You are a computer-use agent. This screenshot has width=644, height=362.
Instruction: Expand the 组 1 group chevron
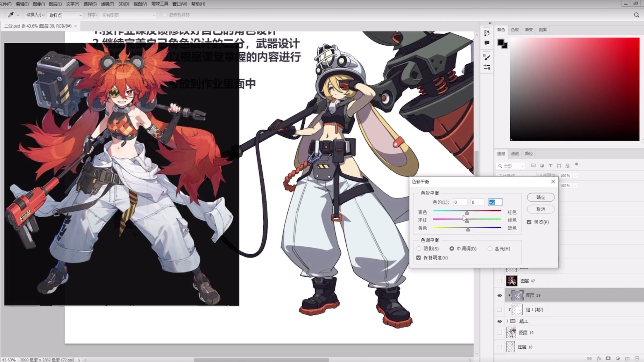click(x=507, y=321)
